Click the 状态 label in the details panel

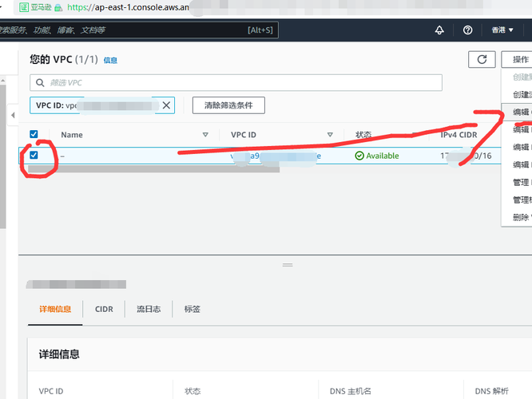pos(193,391)
